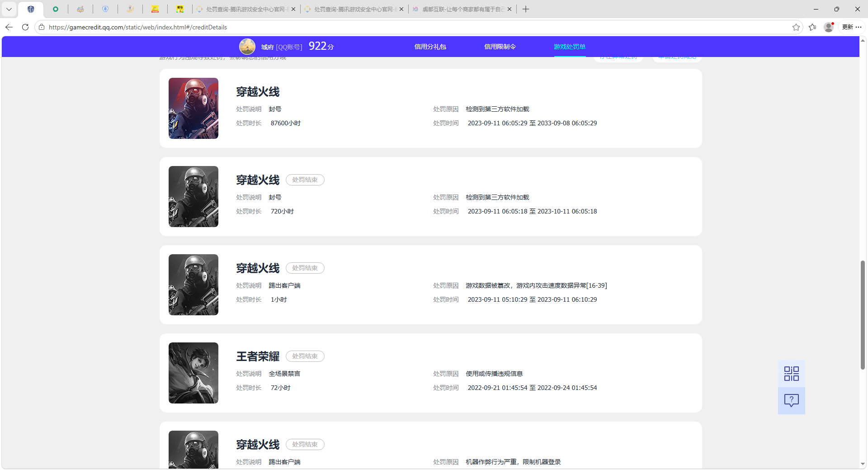Click 处罚结束 badge in the 720小时 card
The height and width of the screenshot is (470, 868).
coord(305,180)
